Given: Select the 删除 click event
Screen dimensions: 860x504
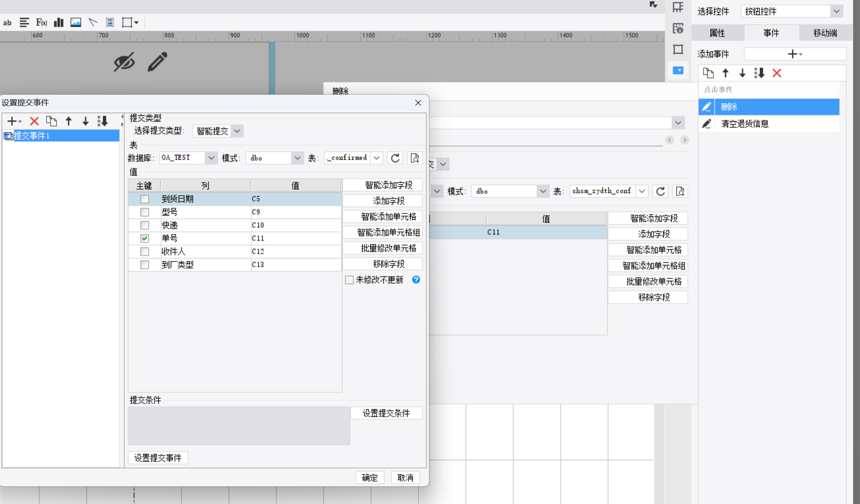Looking at the screenshot, I should click(x=769, y=107).
